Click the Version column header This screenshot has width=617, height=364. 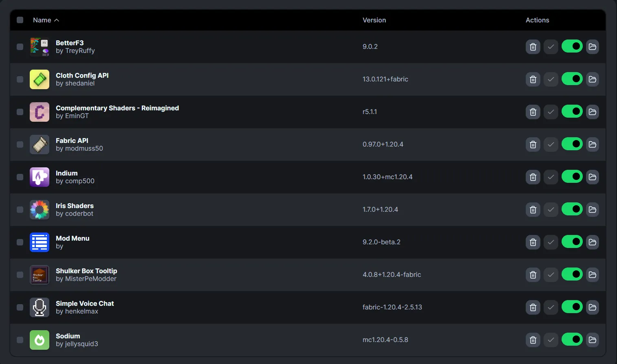tap(374, 20)
